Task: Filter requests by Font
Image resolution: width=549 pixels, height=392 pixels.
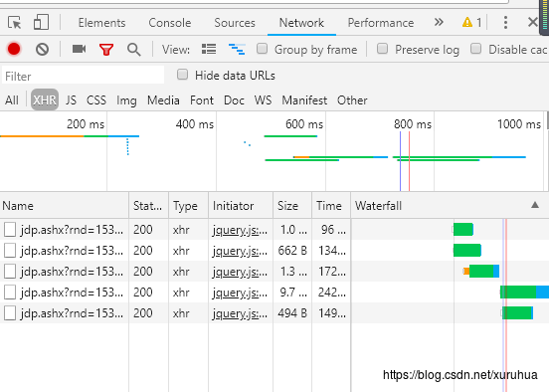Action: tap(202, 100)
